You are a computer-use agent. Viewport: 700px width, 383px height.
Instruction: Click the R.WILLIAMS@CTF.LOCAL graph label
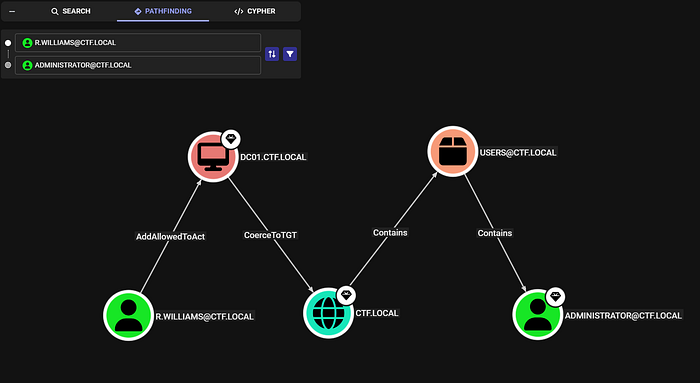pyautogui.click(x=204, y=316)
